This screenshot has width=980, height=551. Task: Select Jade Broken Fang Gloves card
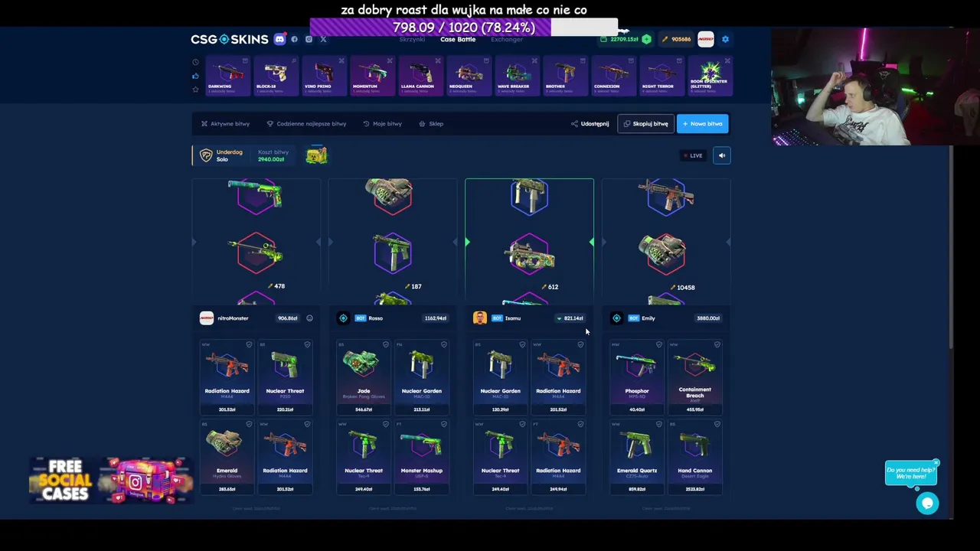364,377
